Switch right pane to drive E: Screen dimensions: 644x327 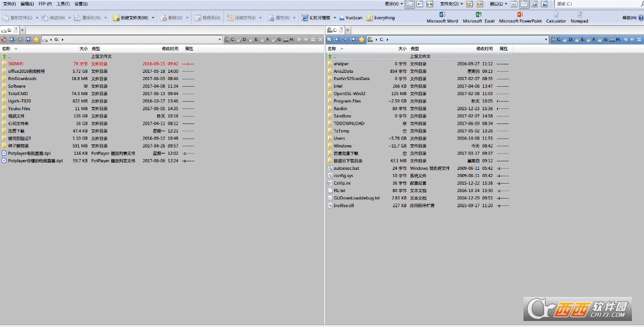[x=580, y=39]
